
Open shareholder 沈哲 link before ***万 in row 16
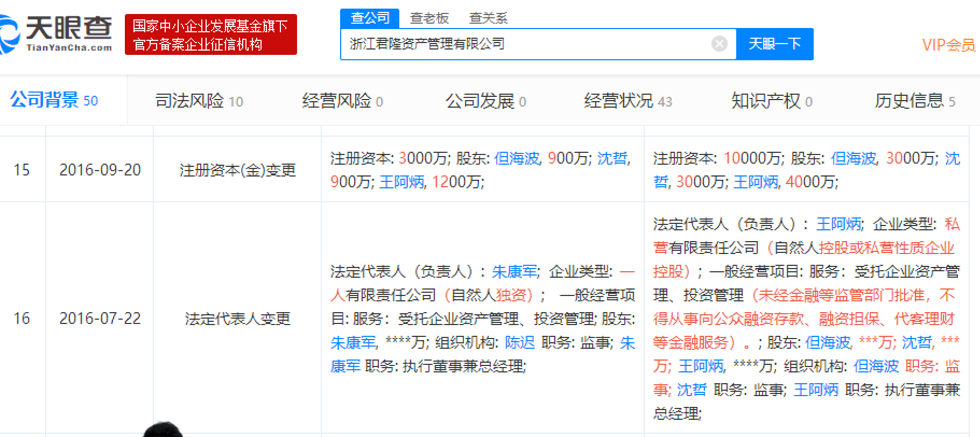coord(917,342)
